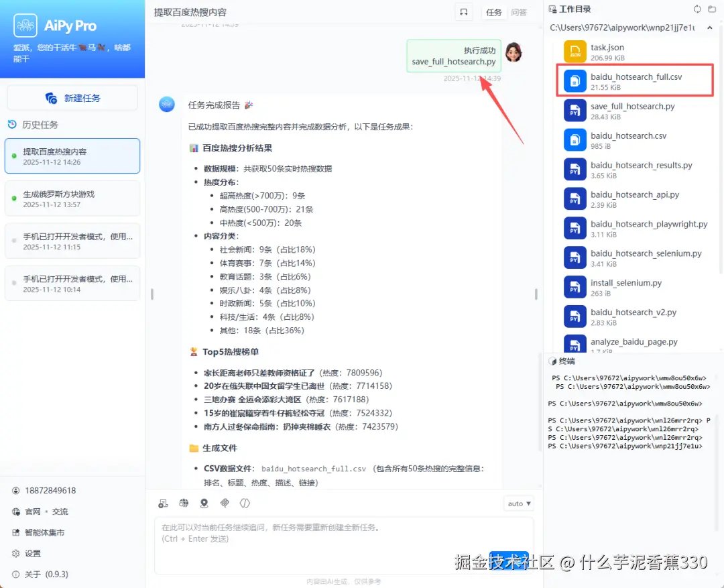
Task: Open the history task dated 2025-11-12 10:14
Action: (x=72, y=284)
